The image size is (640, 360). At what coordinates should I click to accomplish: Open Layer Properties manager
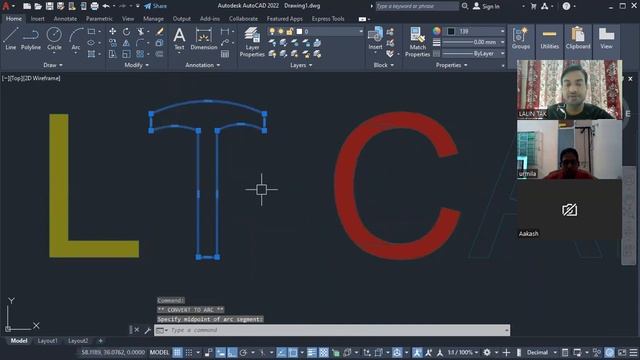[x=252, y=42]
